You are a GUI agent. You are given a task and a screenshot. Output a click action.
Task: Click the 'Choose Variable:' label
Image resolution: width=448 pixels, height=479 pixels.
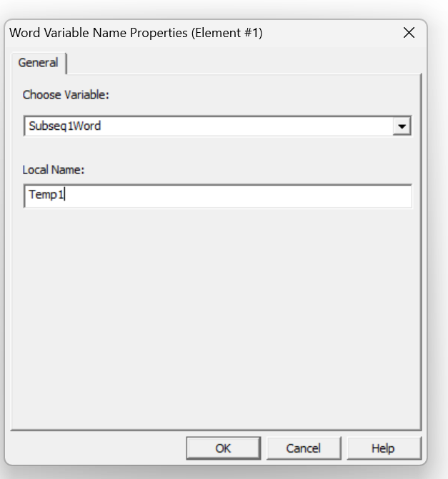click(x=66, y=95)
